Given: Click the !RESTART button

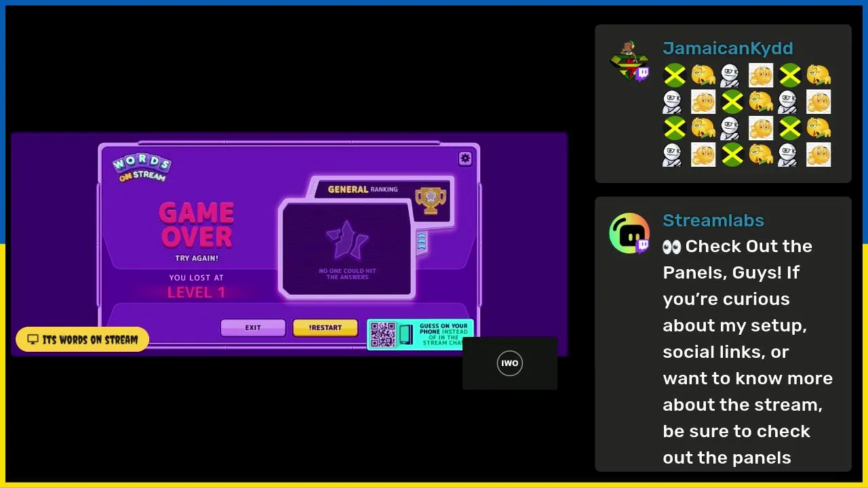Looking at the screenshot, I should pos(325,328).
